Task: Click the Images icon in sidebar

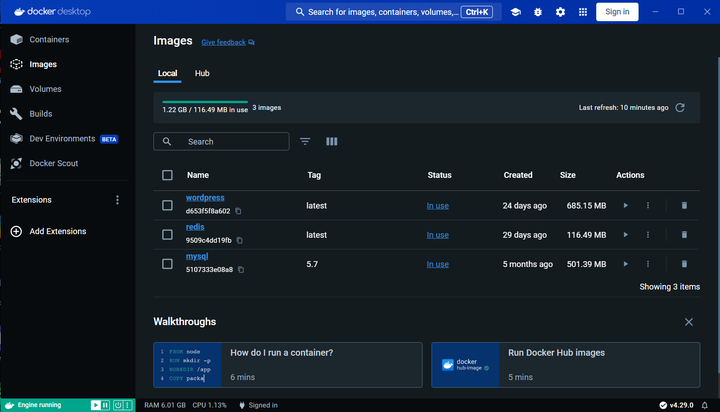Action: (x=17, y=64)
